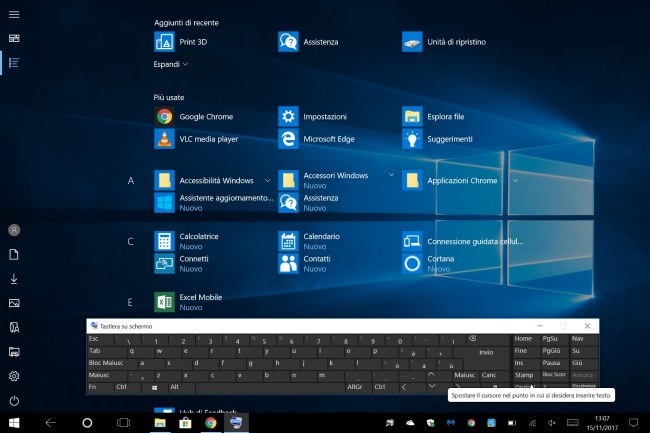Screen dimensions: 650x433
Task: Switch to pinned tiles view
Action: click(x=14, y=39)
